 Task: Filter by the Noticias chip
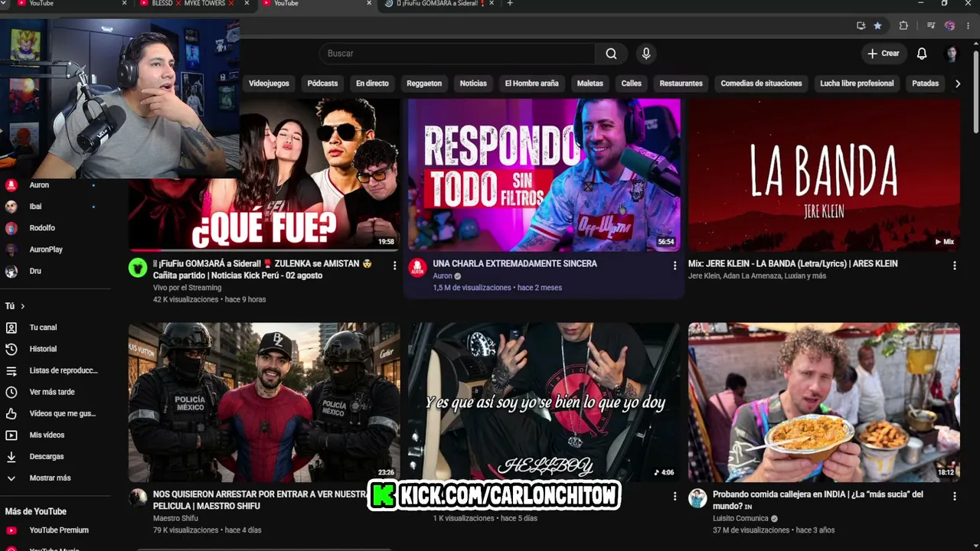point(473,83)
